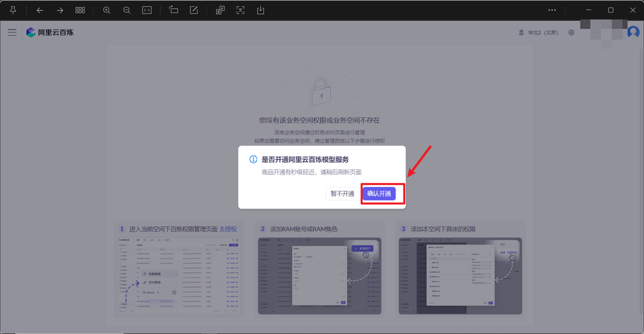Close the viewer window

click(x=632, y=10)
